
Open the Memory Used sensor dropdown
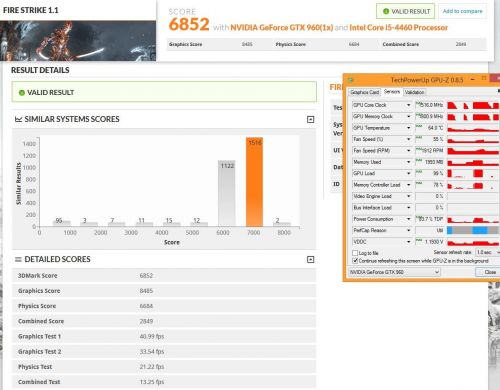[408, 162]
